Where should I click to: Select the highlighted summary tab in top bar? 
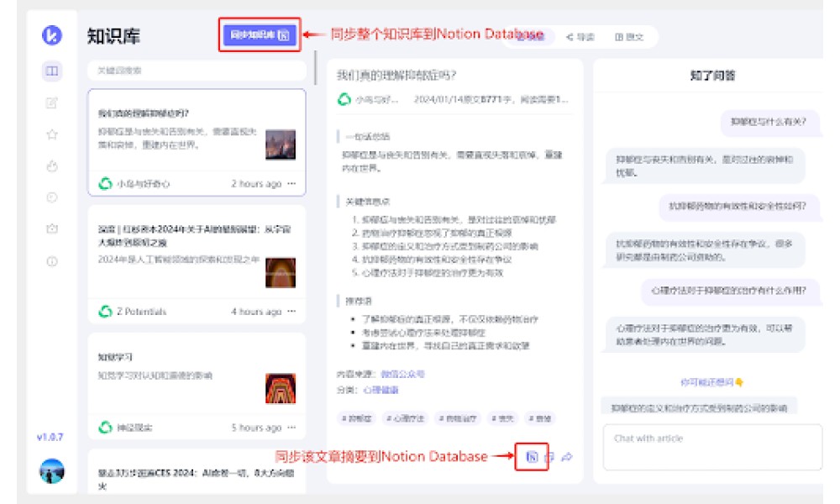530,36
